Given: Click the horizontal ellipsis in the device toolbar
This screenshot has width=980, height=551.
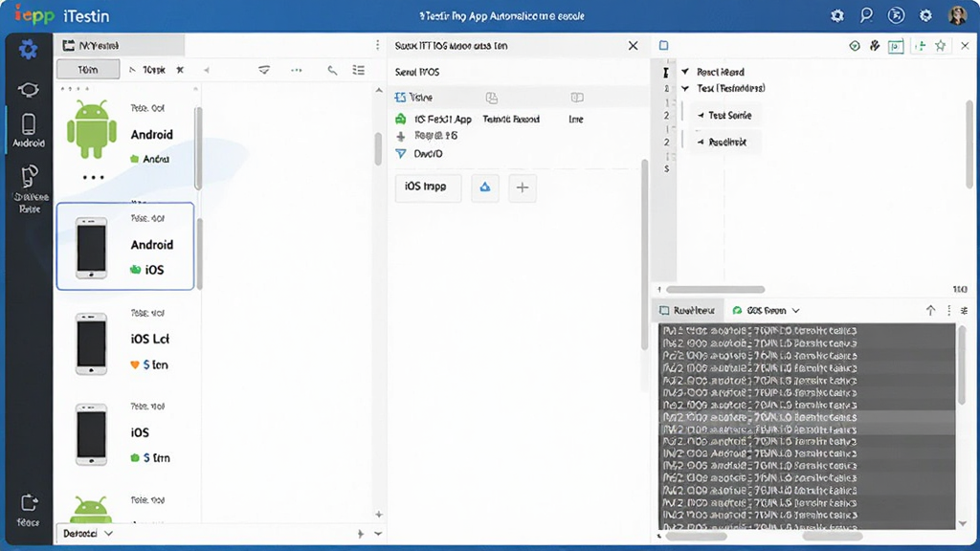Looking at the screenshot, I should pyautogui.click(x=297, y=70).
